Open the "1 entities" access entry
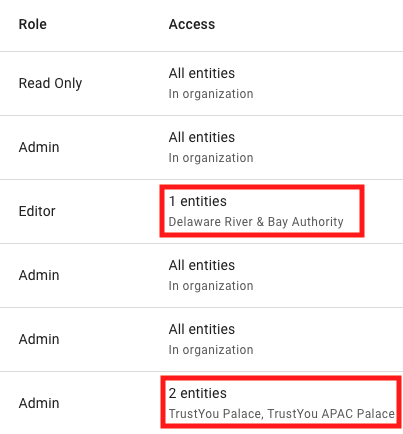 point(198,201)
